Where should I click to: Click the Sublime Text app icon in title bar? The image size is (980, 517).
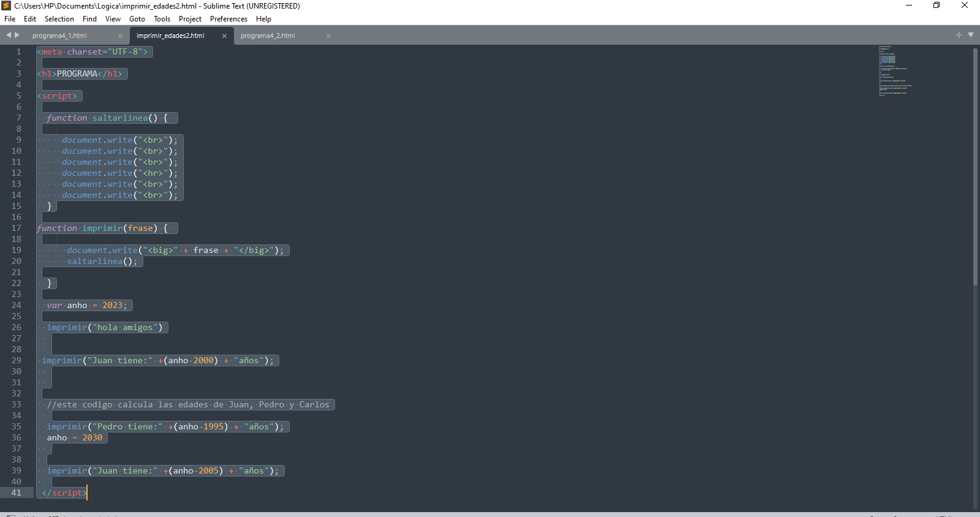6,6
